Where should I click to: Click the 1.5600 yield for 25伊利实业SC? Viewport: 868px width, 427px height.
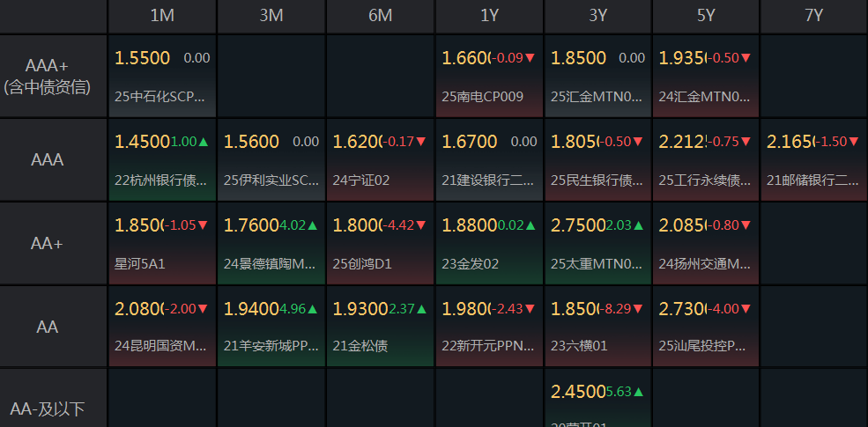(252, 142)
